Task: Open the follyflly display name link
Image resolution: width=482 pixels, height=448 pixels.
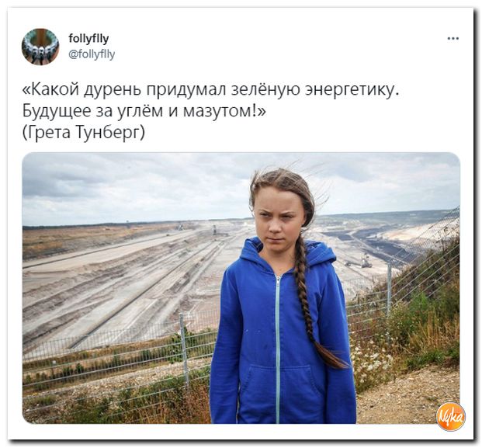Action: coord(88,39)
